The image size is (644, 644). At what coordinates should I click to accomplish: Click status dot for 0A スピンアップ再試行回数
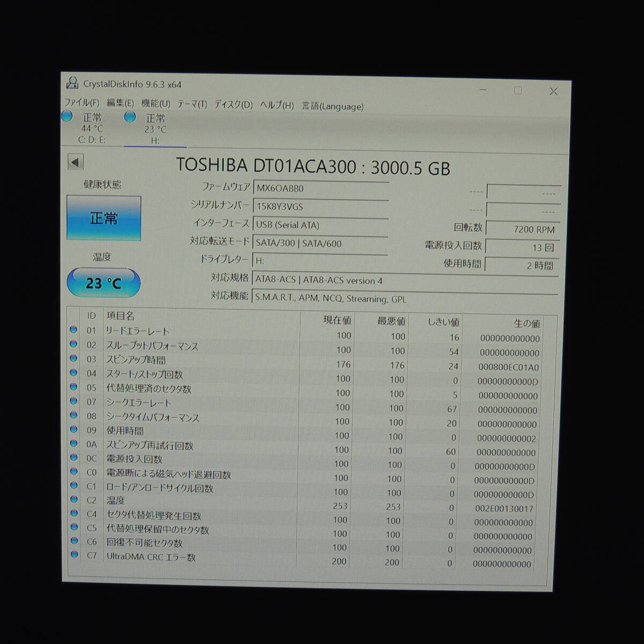click(74, 443)
